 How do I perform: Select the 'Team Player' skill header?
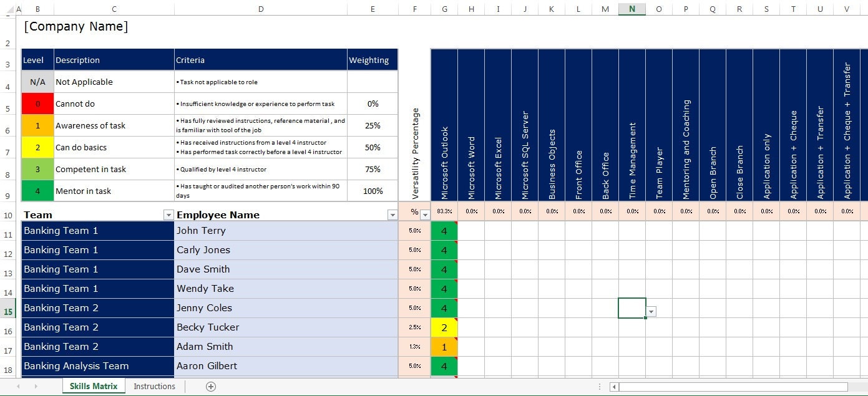(659, 125)
